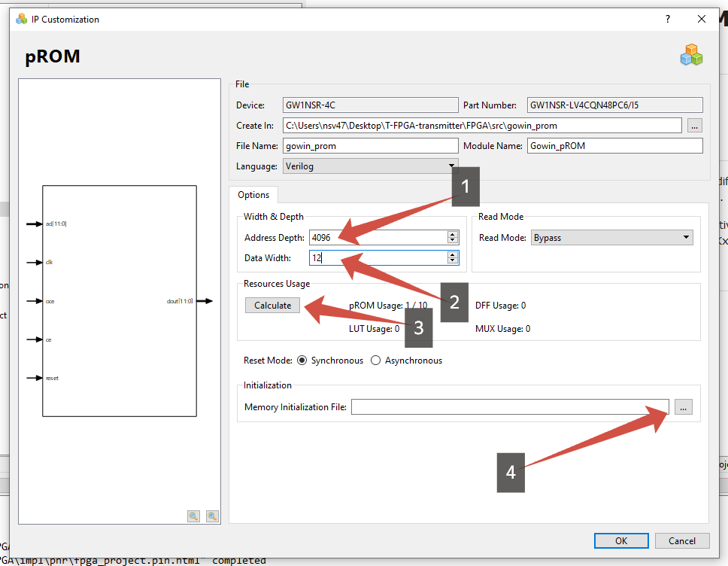Click the LUT Usage: 0 text

click(375, 329)
